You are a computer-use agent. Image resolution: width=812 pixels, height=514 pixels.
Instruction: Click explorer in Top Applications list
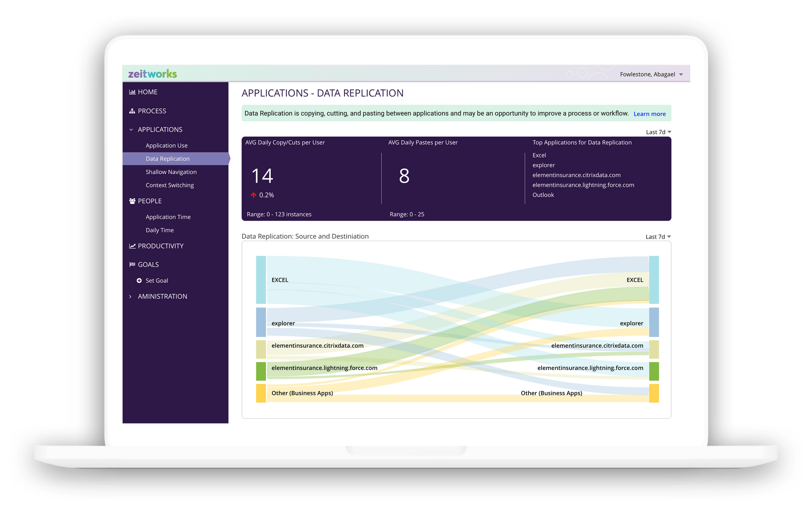pos(544,165)
